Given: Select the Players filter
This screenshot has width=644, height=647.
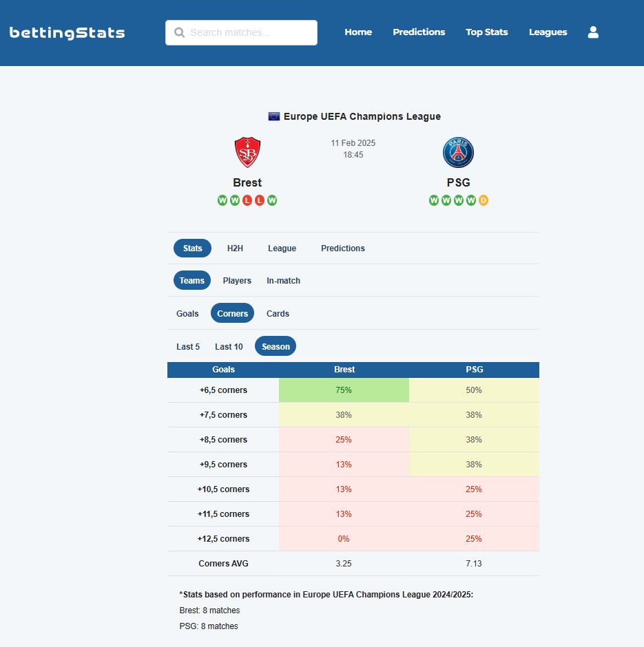Looking at the screenshot, I should tap(237, 281).
